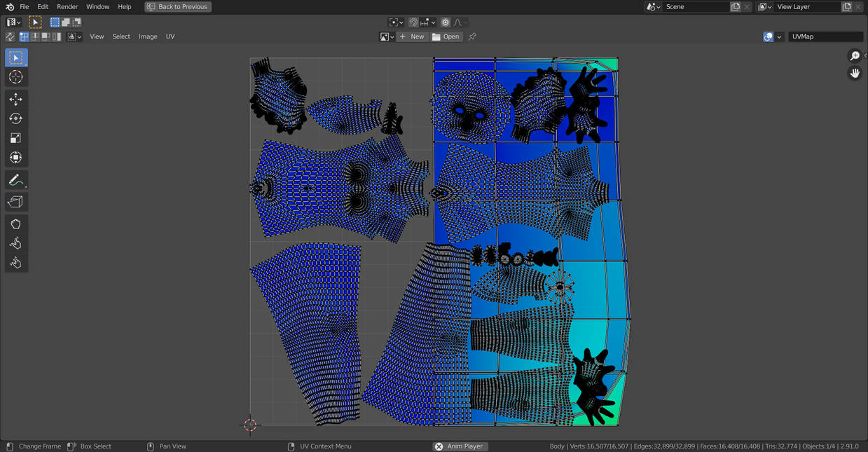868x452 pixels.
Task: Choose the Cursor tool in left toolbar
Action: [16, 77]
